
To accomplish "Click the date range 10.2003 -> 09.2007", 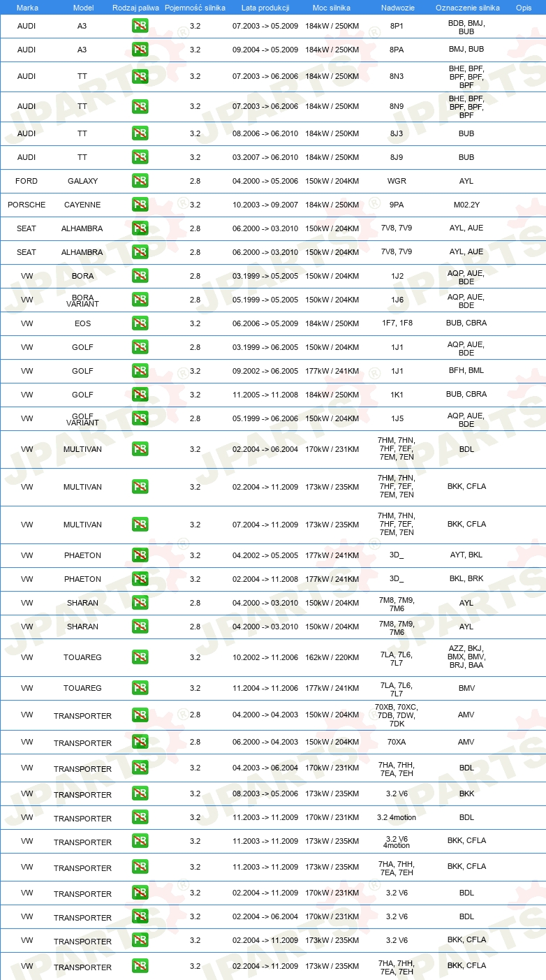I will [x=265, y=205].
